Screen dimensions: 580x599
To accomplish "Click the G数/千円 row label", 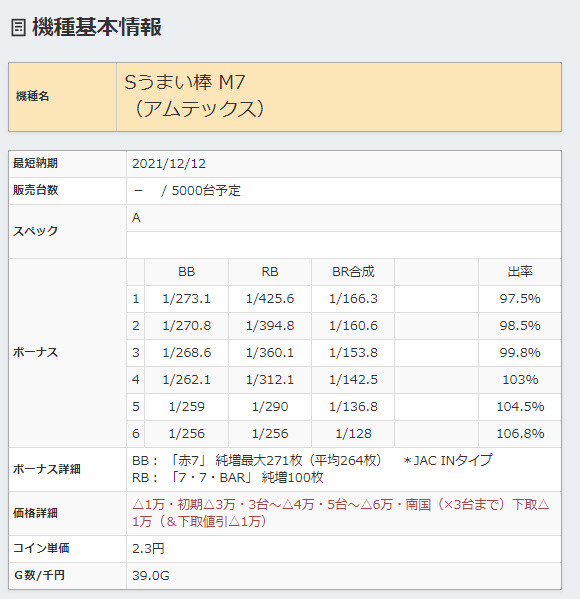I will [x=39, y=575].
